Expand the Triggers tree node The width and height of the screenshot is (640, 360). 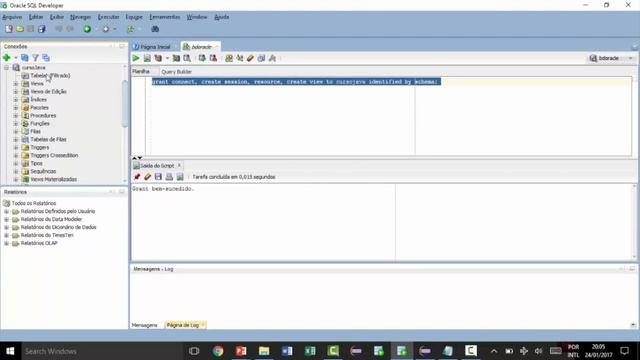point(16,147)
